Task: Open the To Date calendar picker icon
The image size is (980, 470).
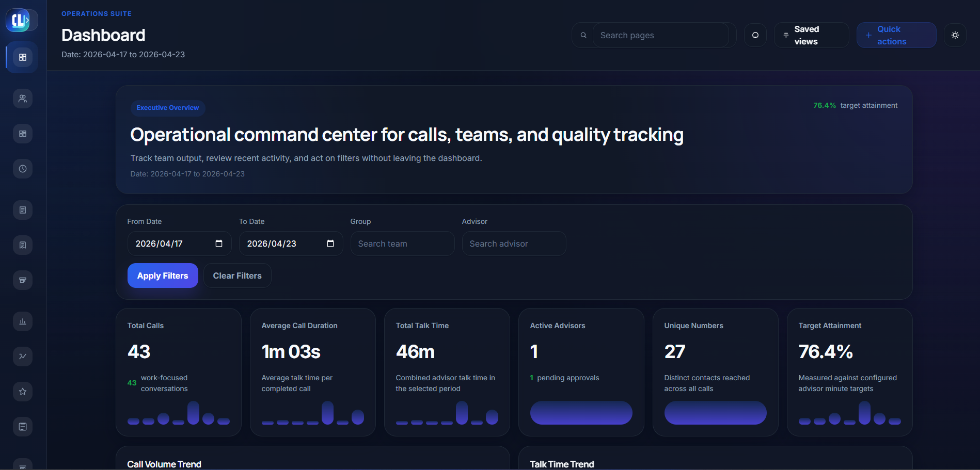Action: [330, 244]
